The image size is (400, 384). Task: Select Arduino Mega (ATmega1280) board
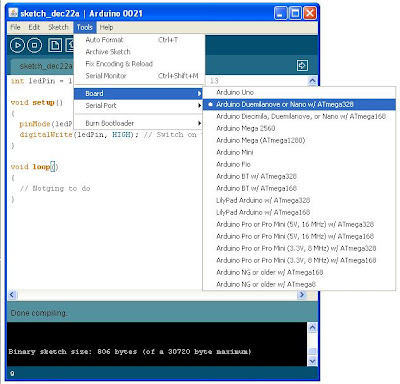(299, 140)
